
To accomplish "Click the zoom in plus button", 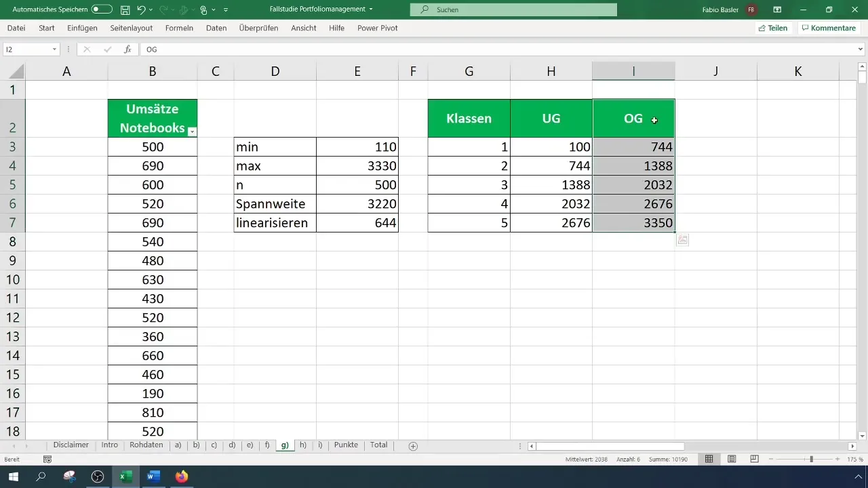I will 839,459.
